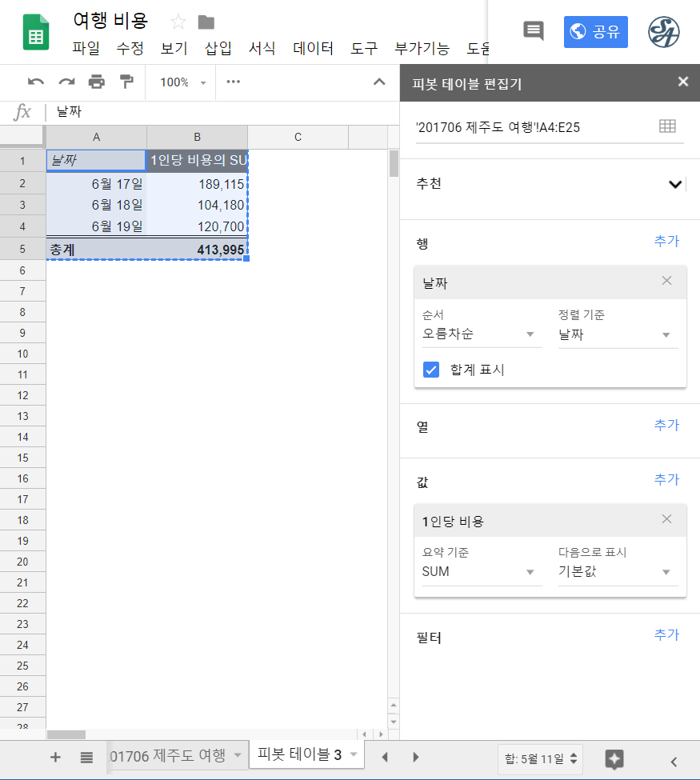Screen dimensions: 700x780
Task: Switch to the 201706 제주도 여행 sheet tab
Action: 170,756
